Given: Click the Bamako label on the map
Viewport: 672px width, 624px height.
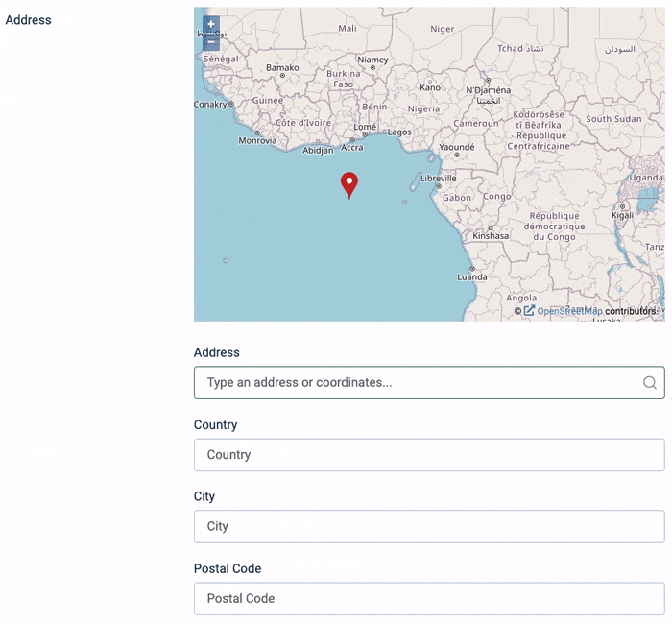Looking at the screenshot, I should (282, 68).
